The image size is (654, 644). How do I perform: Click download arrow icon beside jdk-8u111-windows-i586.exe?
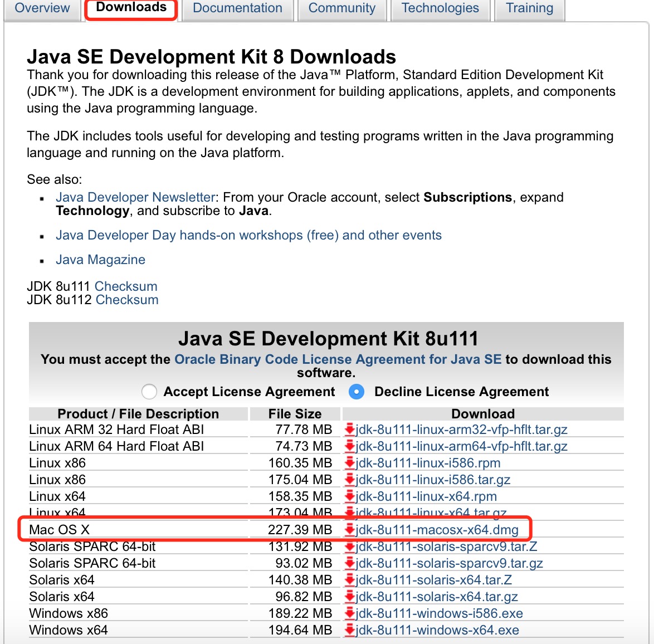[x=349, y=613]
